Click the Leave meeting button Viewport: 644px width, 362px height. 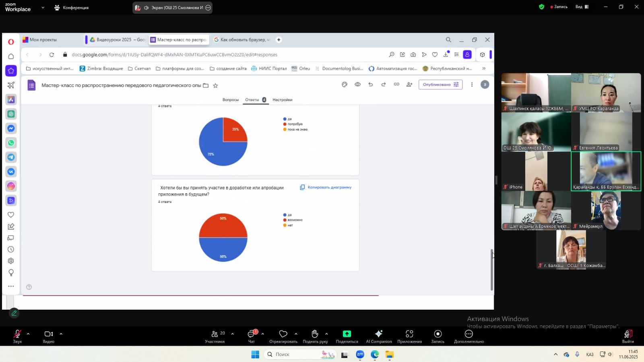point(627,336)
